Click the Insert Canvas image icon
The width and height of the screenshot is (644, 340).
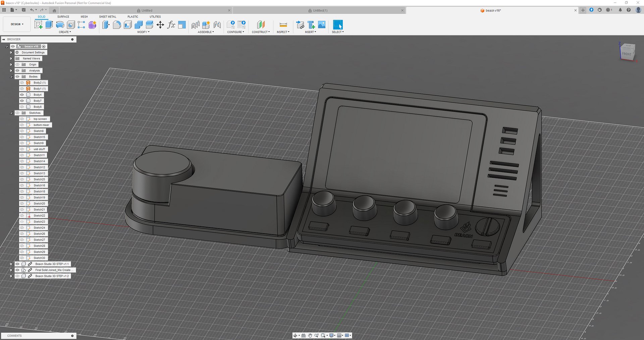(322, 25)
